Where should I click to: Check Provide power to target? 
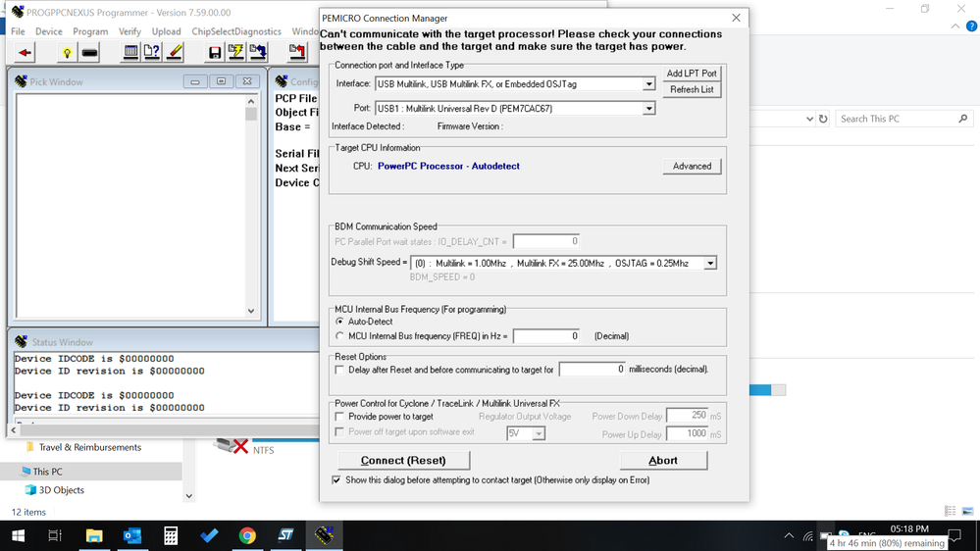[339, 416]
